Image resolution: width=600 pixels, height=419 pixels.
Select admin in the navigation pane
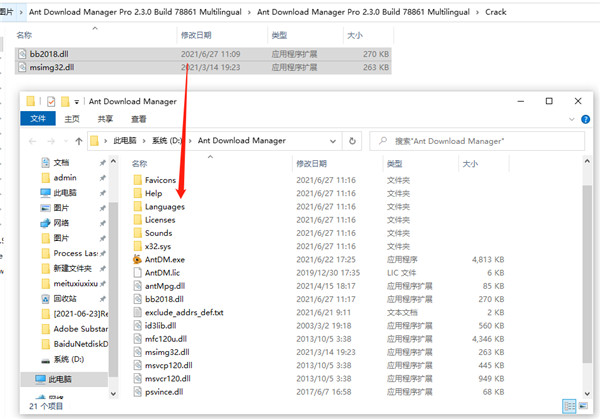(65, 178)
